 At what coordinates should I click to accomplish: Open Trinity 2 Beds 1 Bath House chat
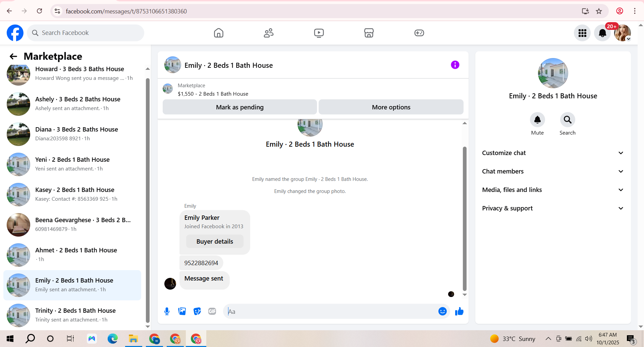click(x=72, y=315)
